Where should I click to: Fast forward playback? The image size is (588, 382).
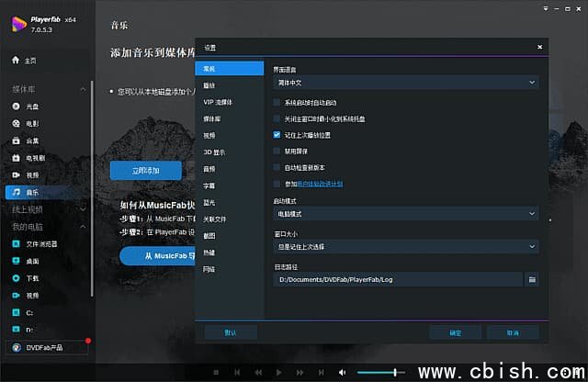[x=300, y=372]
